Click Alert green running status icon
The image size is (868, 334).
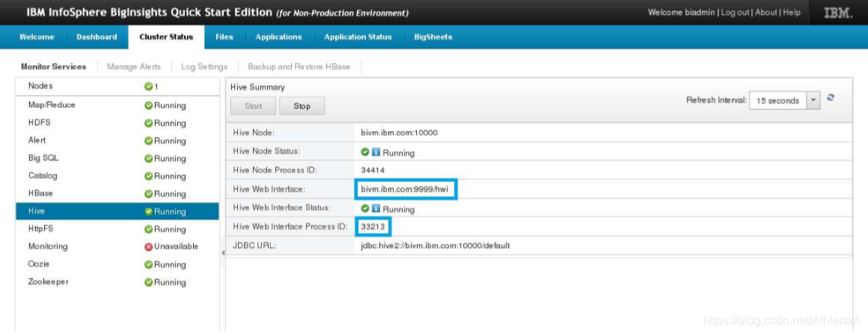[148, 141]
